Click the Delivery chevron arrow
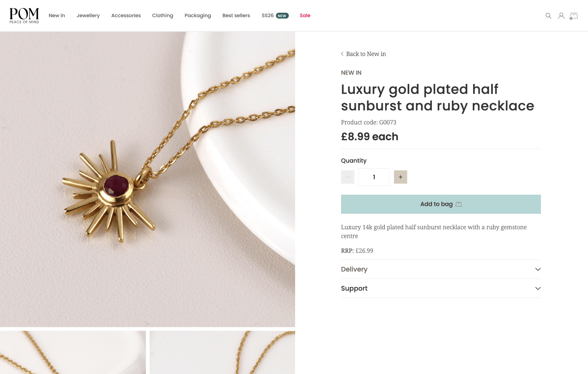 pos(538,269)
